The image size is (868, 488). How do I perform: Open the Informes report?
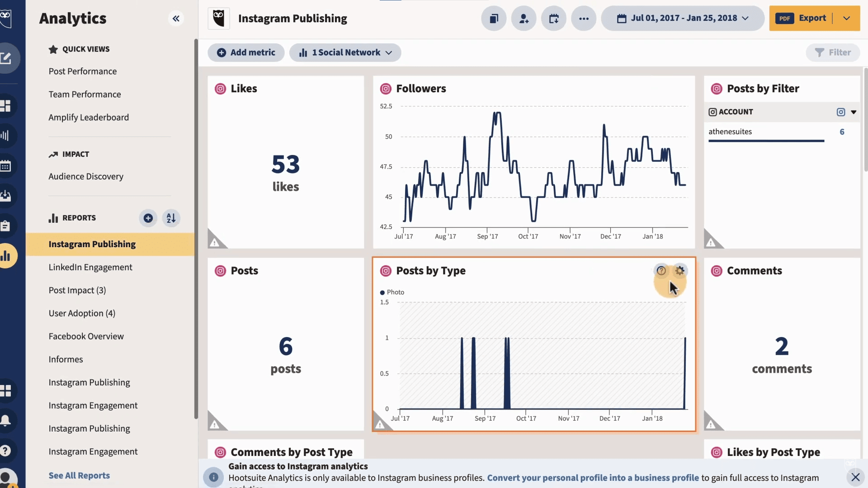(x=66, y=360)
